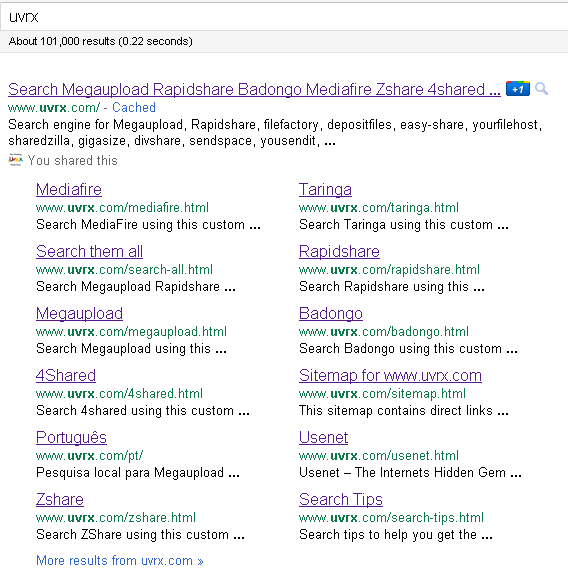The image size is (568, 581).
Task: Open the Taringa sitelink
Action: coord(325,189)
